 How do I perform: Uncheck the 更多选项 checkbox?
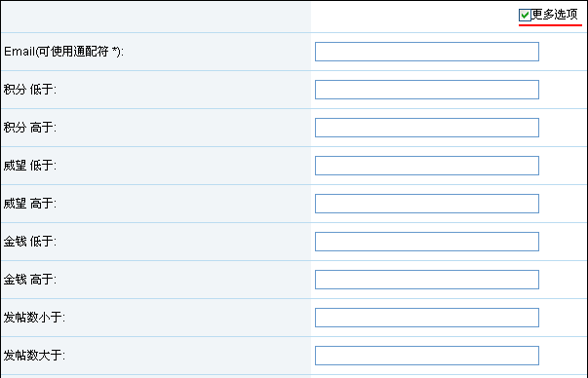[x=525, y=16]
